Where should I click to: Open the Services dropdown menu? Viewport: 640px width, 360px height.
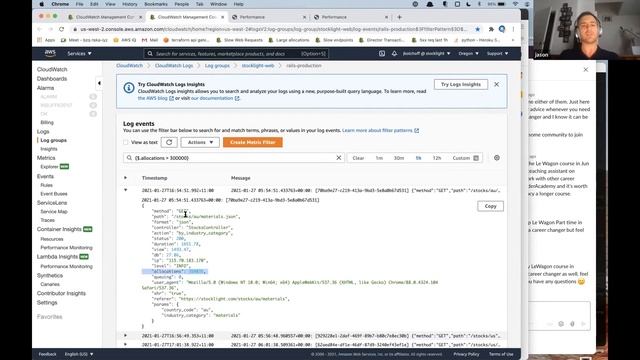pos(79,53)
